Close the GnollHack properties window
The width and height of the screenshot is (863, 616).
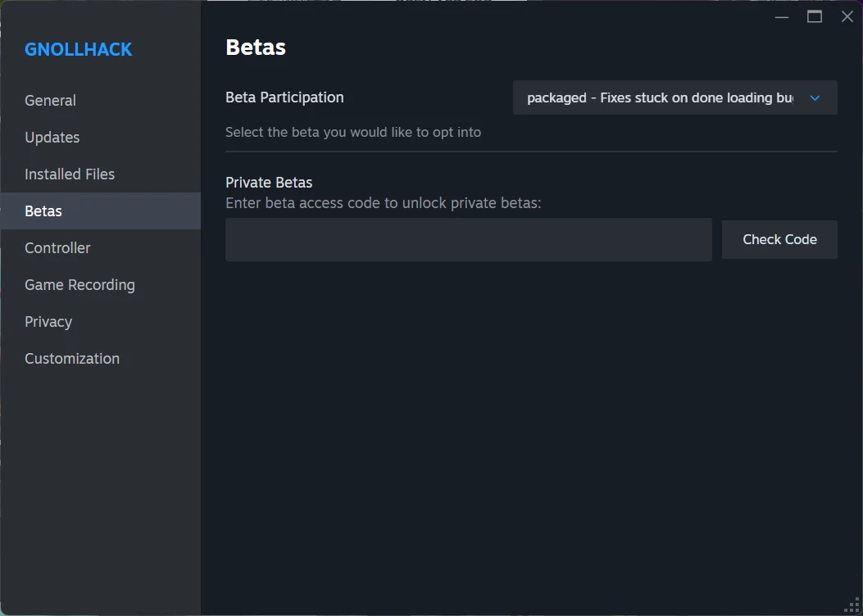(x=847, y=16)
